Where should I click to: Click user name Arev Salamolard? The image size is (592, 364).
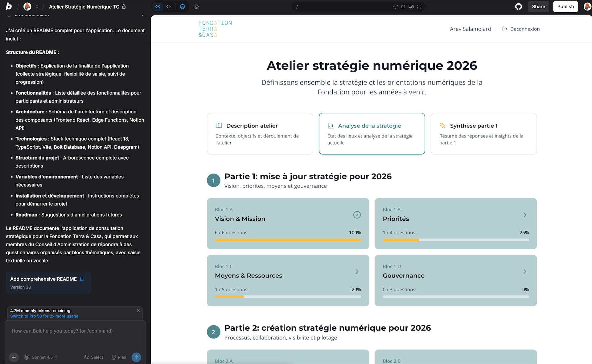(470, 29)
